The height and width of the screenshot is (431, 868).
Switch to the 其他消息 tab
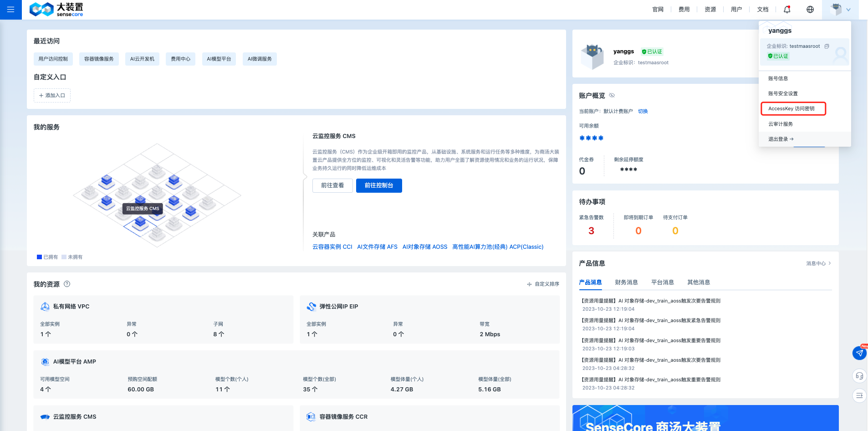coord(699,282)
